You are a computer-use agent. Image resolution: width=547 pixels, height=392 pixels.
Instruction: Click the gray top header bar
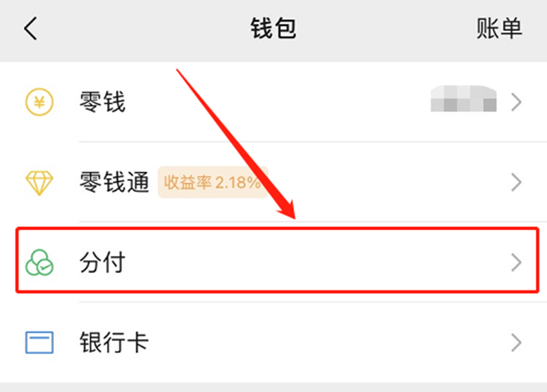(273, 31)
